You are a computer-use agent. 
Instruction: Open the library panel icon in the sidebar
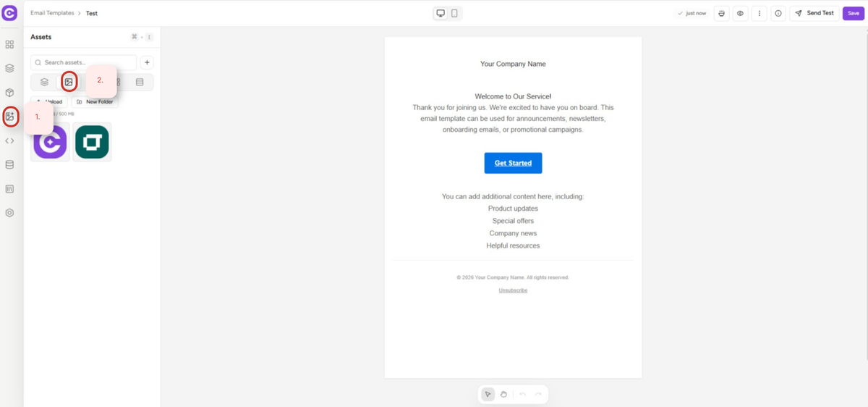click(x=9, y=189)
